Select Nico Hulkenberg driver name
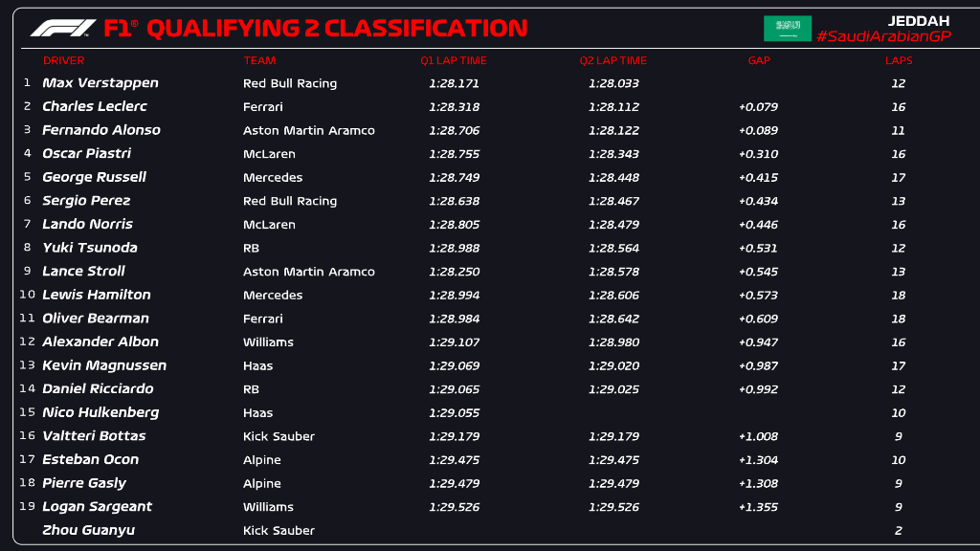 100,412
